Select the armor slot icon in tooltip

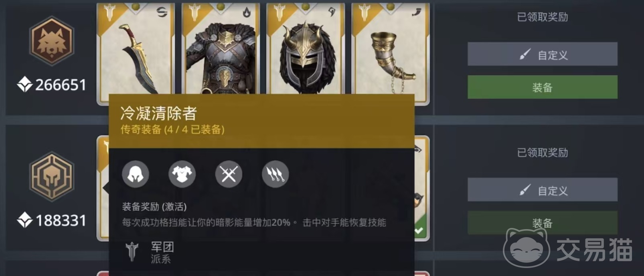(182, 174)
